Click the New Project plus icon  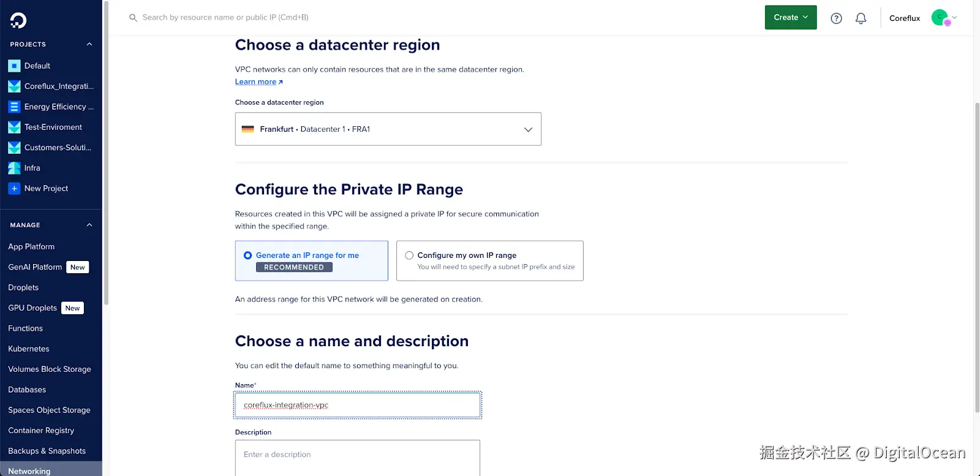(x=14, y=189)
